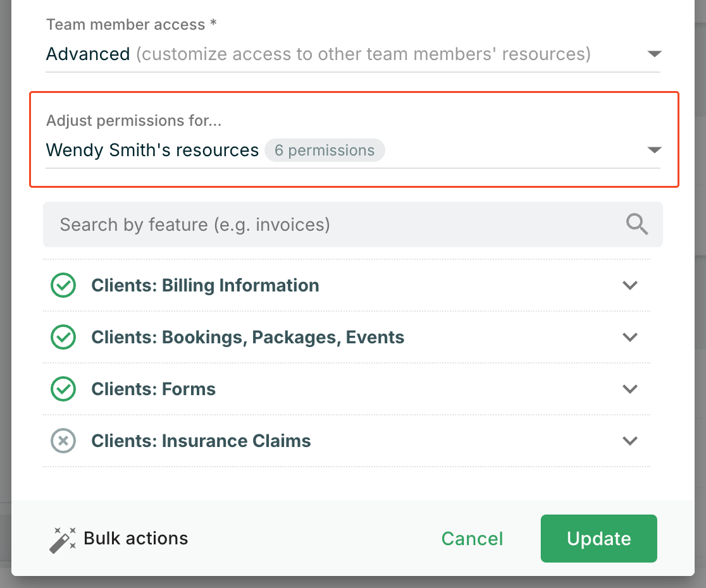Open the Adjust permissions for dropdown arrow
Viewport: 706px width, 588px height.
[654, 150]
